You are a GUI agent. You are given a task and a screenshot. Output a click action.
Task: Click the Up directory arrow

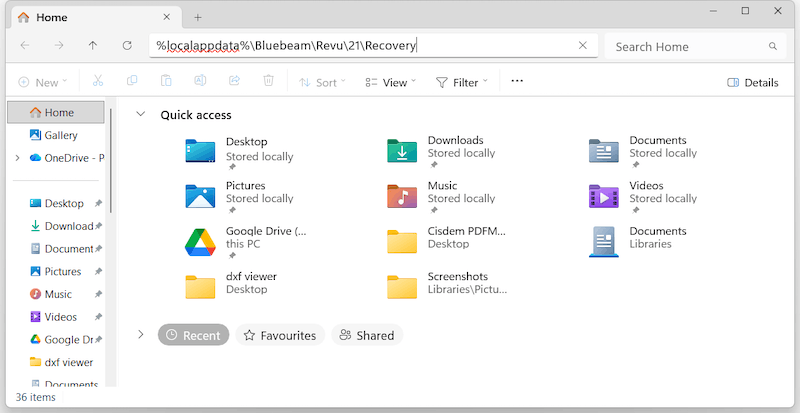pyautogui.click(x=93, y=46)
